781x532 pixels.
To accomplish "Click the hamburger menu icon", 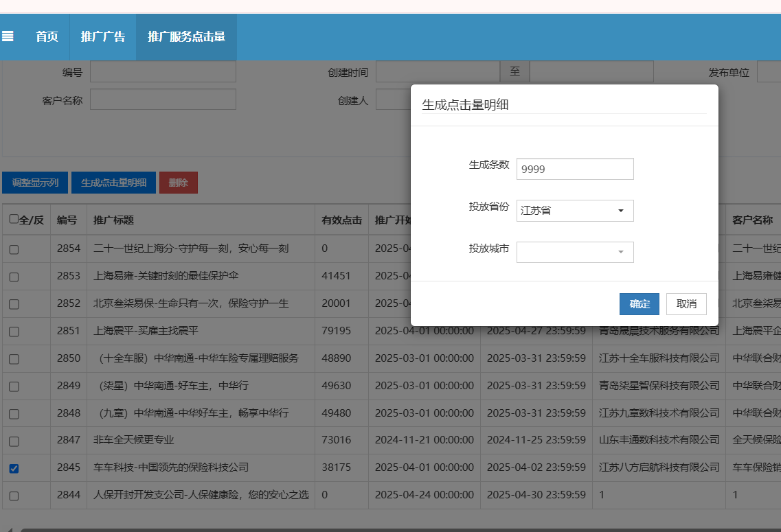I will (x=8, y=36).
